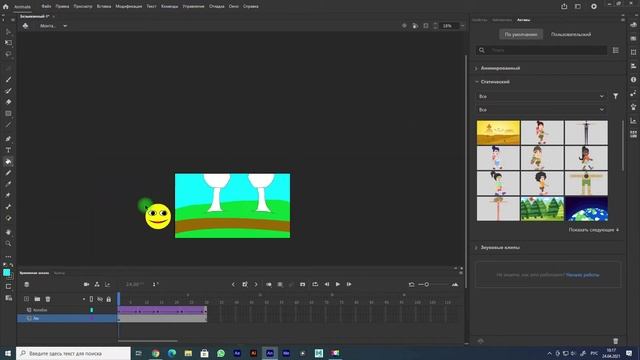Select the Line tool

tap(8, 124)
